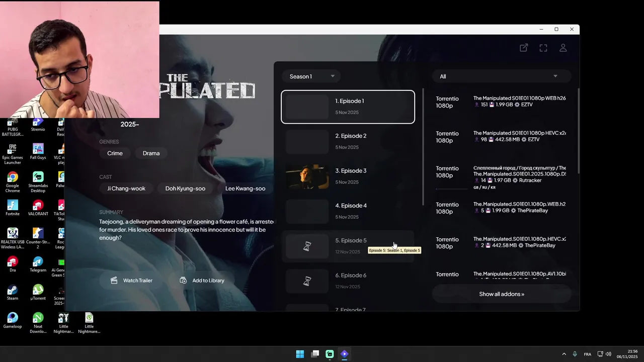644x362 pixels.
Task: Click the Add to Library button
Action: click(x=203, y=281)
